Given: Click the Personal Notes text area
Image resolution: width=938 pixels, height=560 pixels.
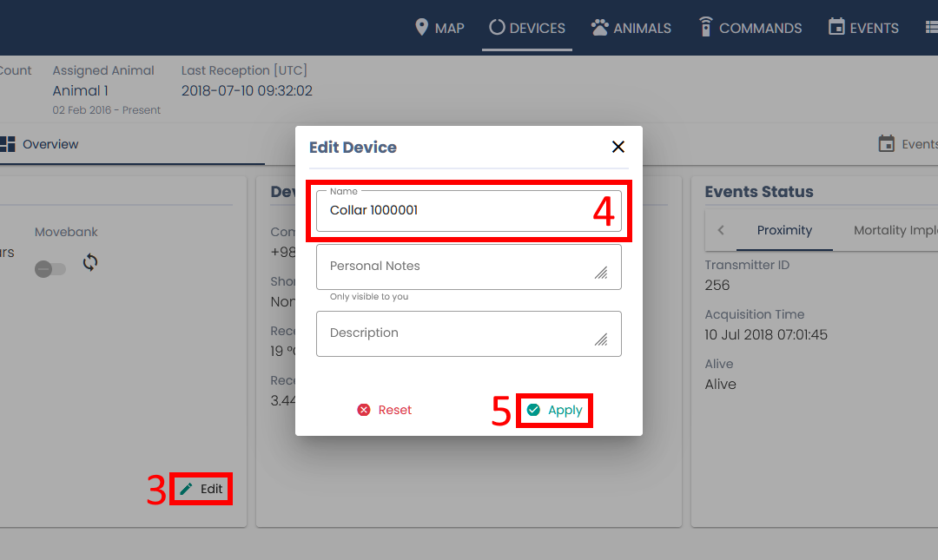Looking at the screenshot, I should pos(468,267).
